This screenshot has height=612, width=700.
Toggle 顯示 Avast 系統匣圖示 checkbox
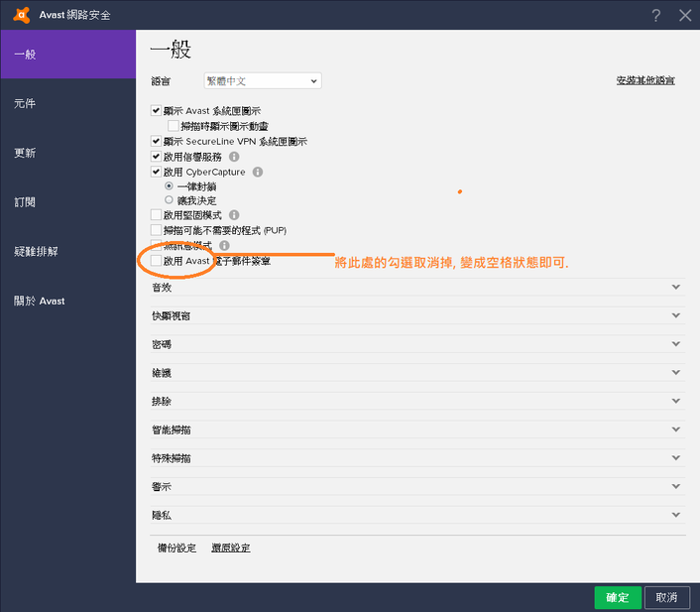[156, 110]
